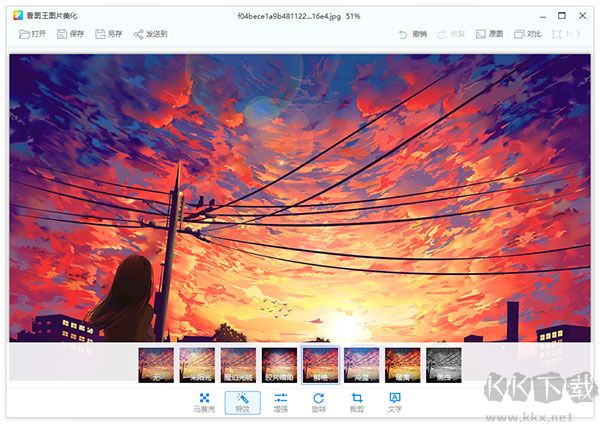Select the 马赛克 mosaic tool
The width and height of the screenshot is (600, 424).
(204, 403)
